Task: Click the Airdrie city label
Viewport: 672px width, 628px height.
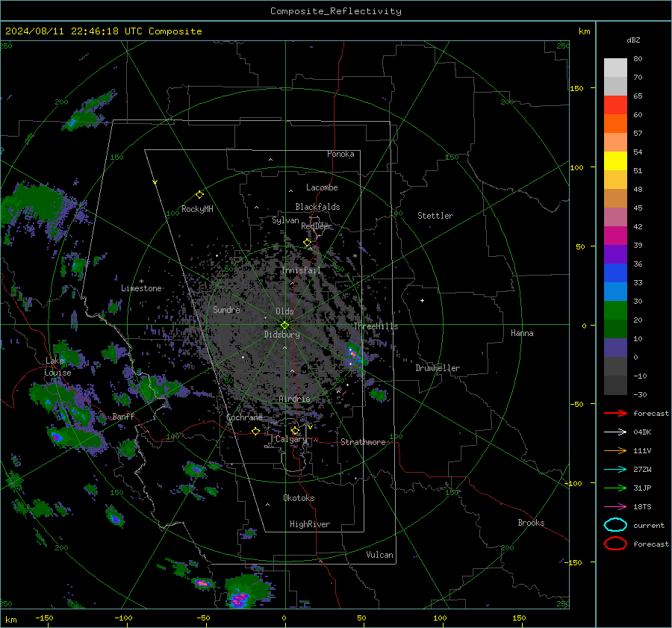Action: 294,399
